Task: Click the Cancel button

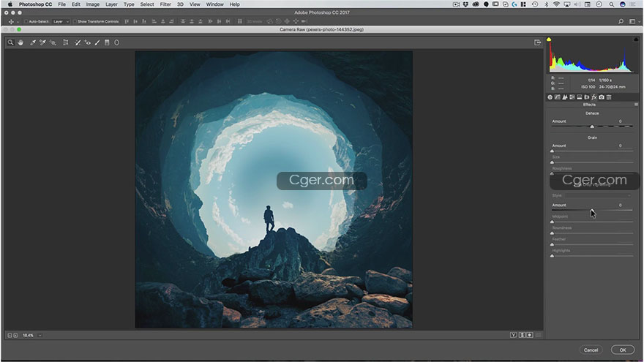Action: click(x=591, y=350)
